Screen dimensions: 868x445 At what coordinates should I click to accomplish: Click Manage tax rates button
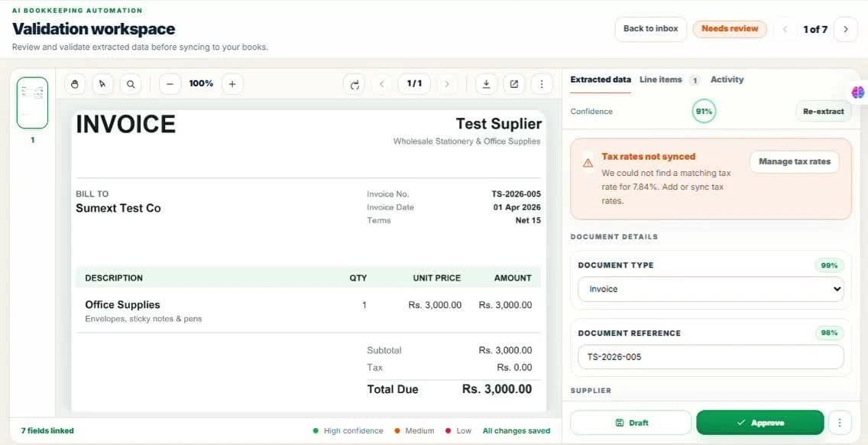tap(795, 162)
